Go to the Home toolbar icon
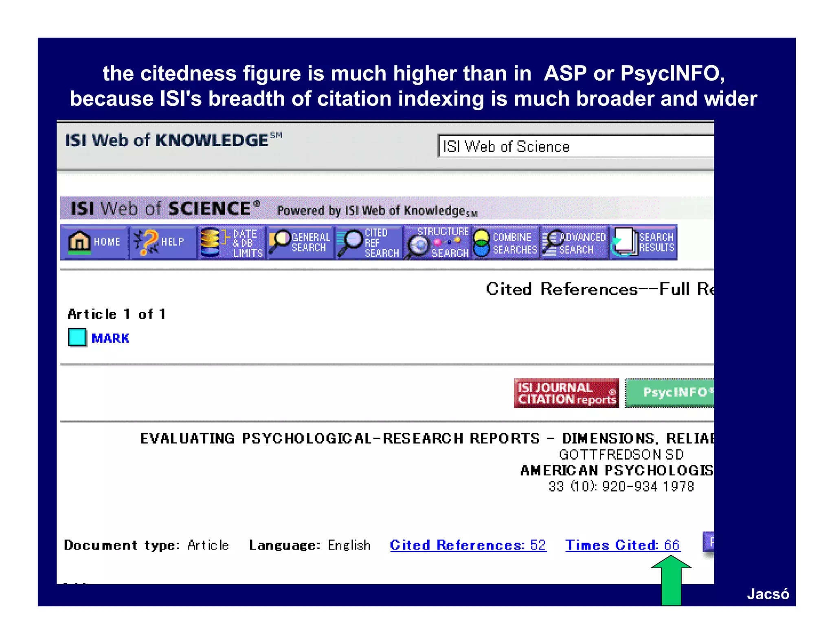Image resolution: width=834 pixels, height=644 pixels. pos(94,242)
